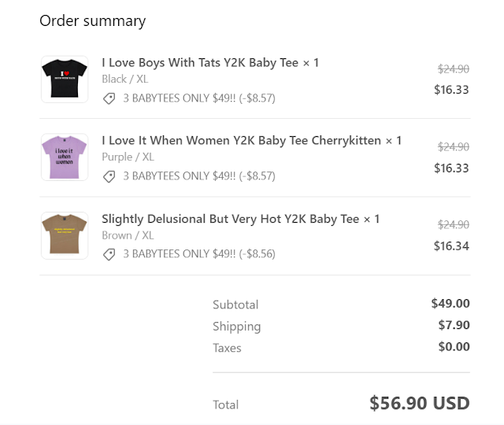Click the $56.90 USD total
Viewport: 504px width, 425px height.
[x=419, y=404]
